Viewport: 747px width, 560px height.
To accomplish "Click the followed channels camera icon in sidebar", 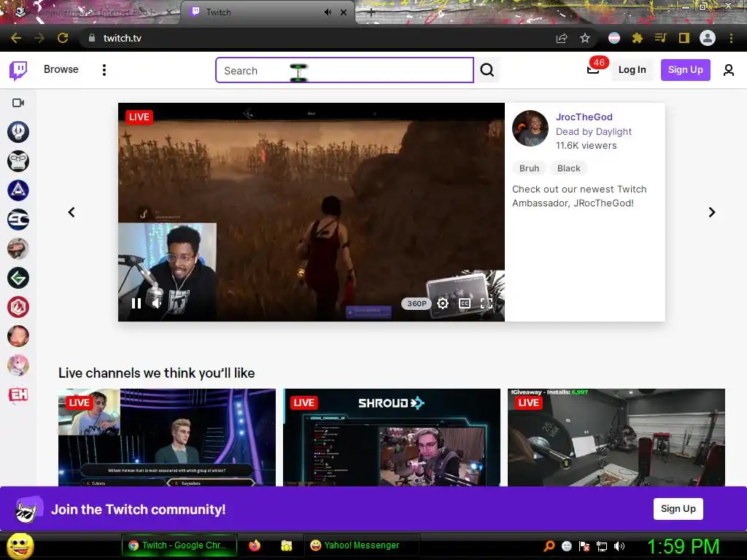I will click(18, 103).
